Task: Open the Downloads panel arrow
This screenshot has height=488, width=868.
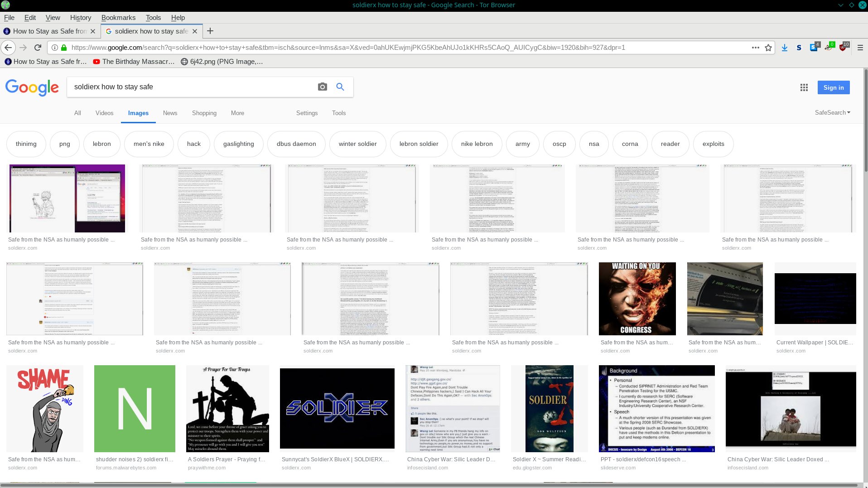Action: click(784, 48)
